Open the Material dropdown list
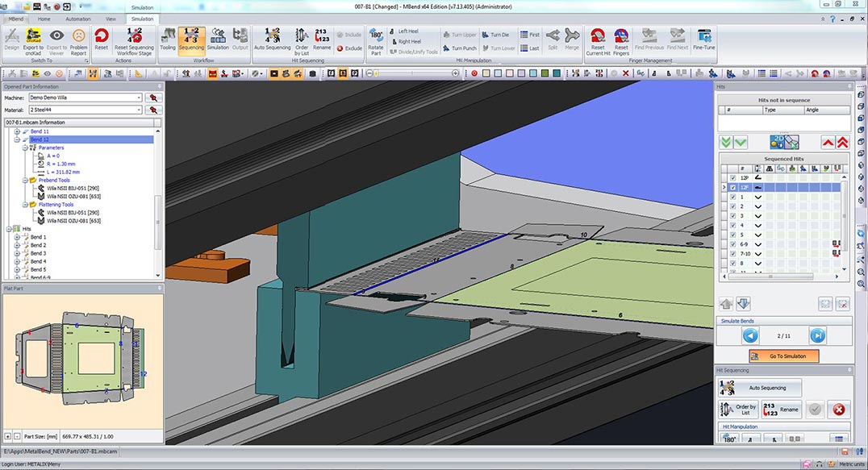This screenshot has width=868, height=470. pyautogui.click(x=139, y=109)
